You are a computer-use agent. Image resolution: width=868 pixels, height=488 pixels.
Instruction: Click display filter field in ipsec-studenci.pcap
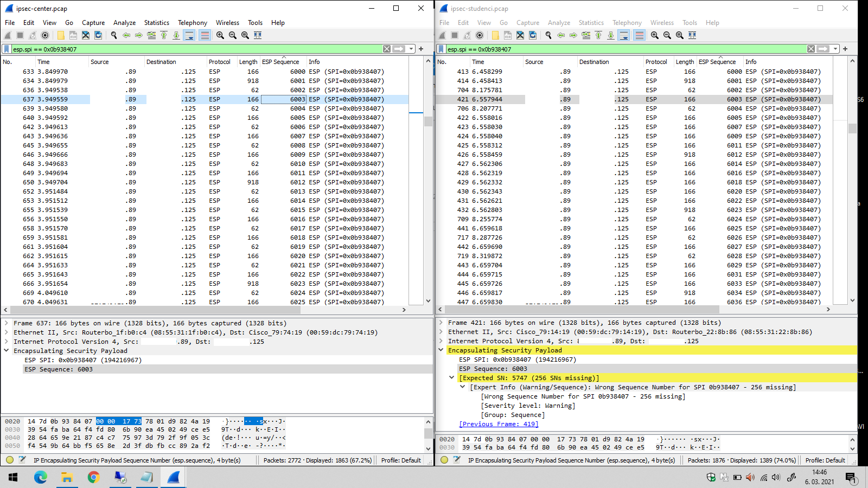pos(626,49)
